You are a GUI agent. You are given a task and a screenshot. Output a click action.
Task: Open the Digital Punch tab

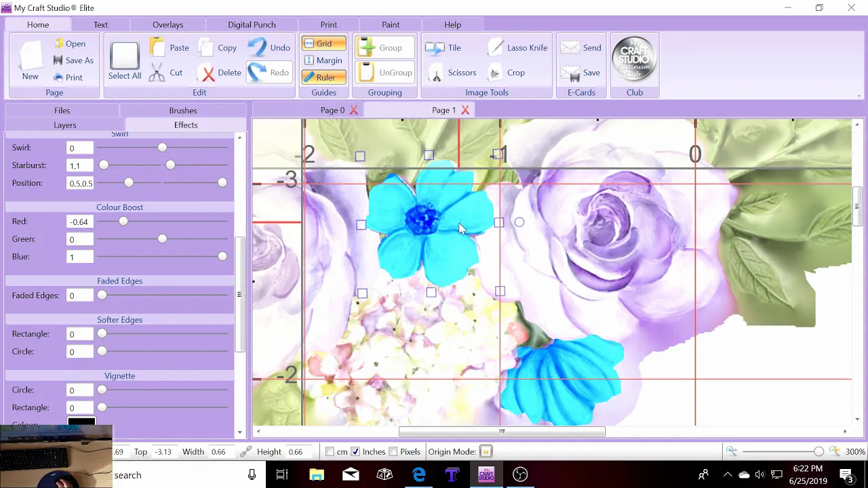[x=252, y=24]
